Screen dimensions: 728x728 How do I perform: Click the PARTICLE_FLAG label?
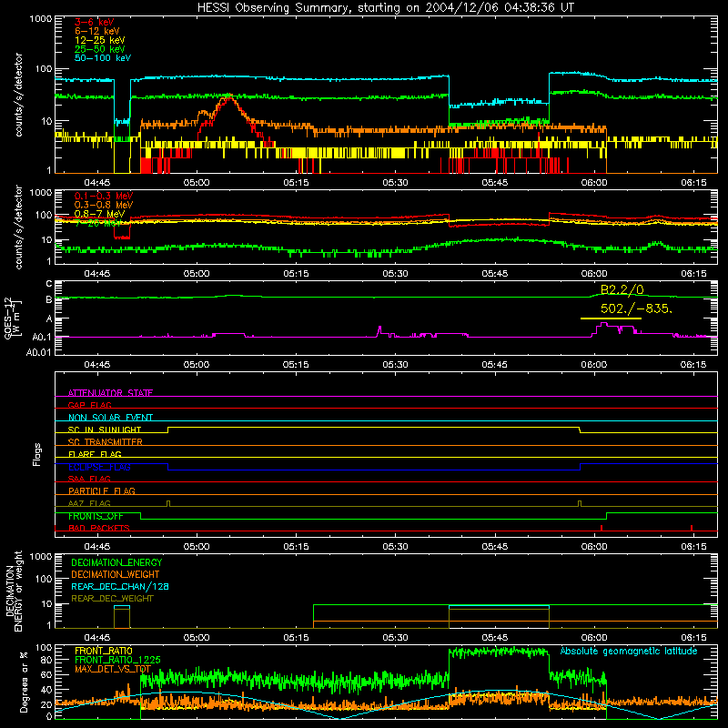(x=102, y=490)
